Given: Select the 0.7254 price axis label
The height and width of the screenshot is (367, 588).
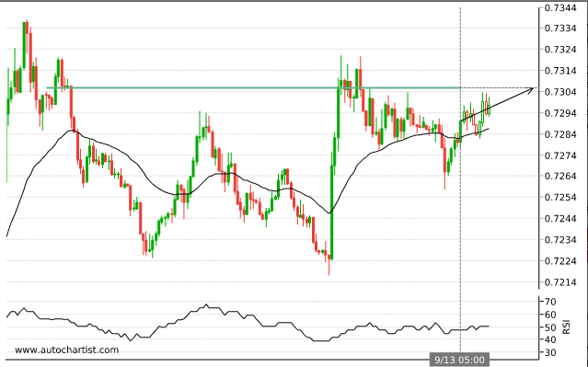Looking at the screenshot, I should pos(560,197).
